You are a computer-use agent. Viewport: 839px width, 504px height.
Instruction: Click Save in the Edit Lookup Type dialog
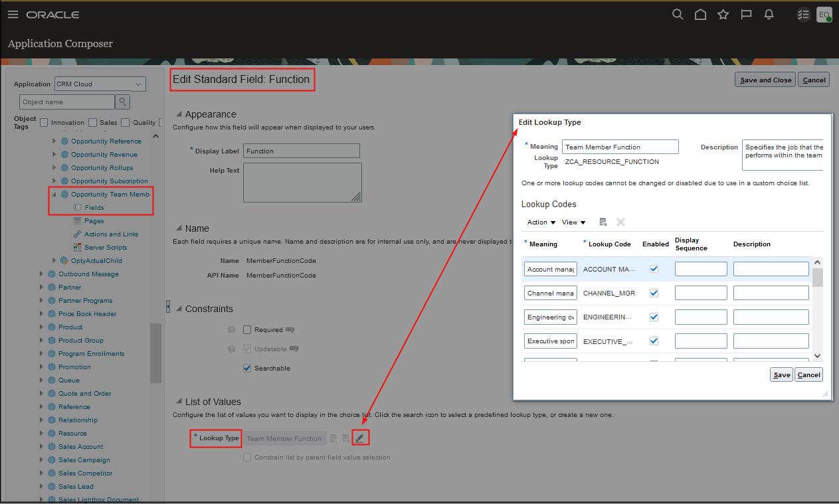(781, 375)
